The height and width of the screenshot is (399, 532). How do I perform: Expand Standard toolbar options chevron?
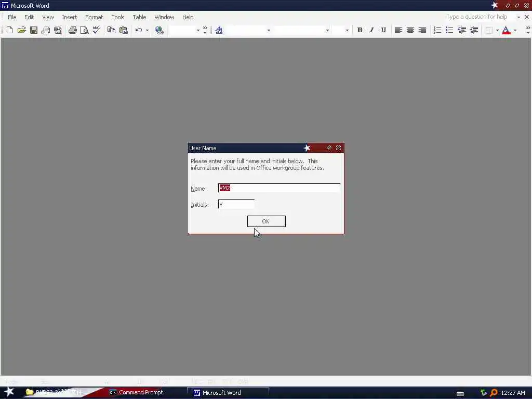[x=205, y=30]
